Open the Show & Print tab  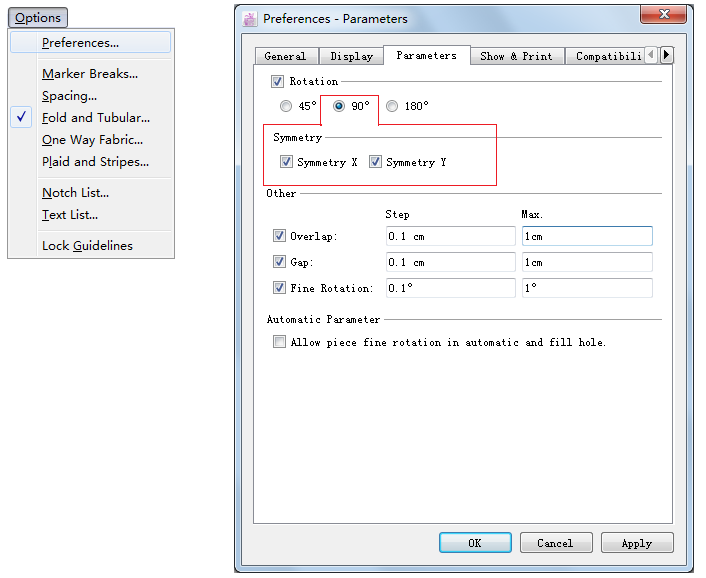(515, 56)
